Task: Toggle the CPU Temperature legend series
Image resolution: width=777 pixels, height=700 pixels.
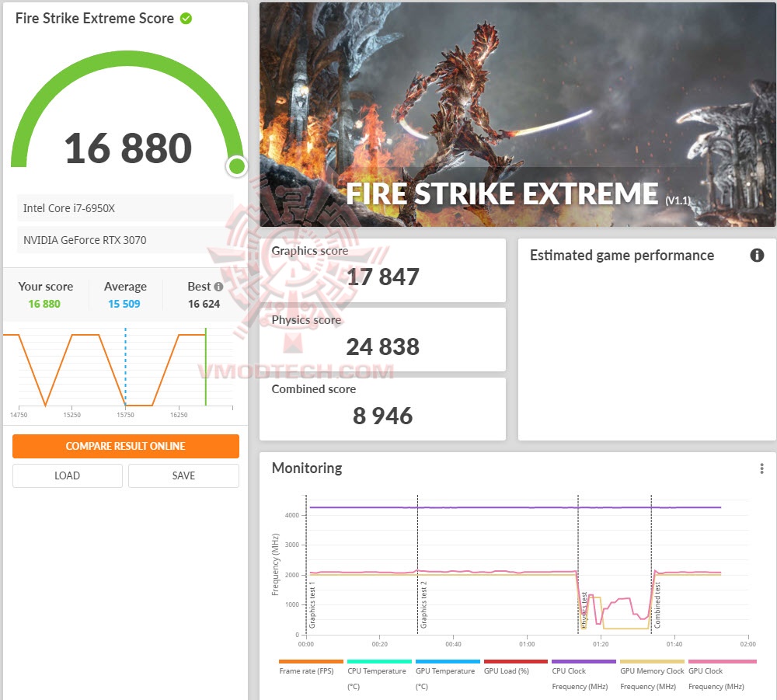Action: click(x=379, y=675)
